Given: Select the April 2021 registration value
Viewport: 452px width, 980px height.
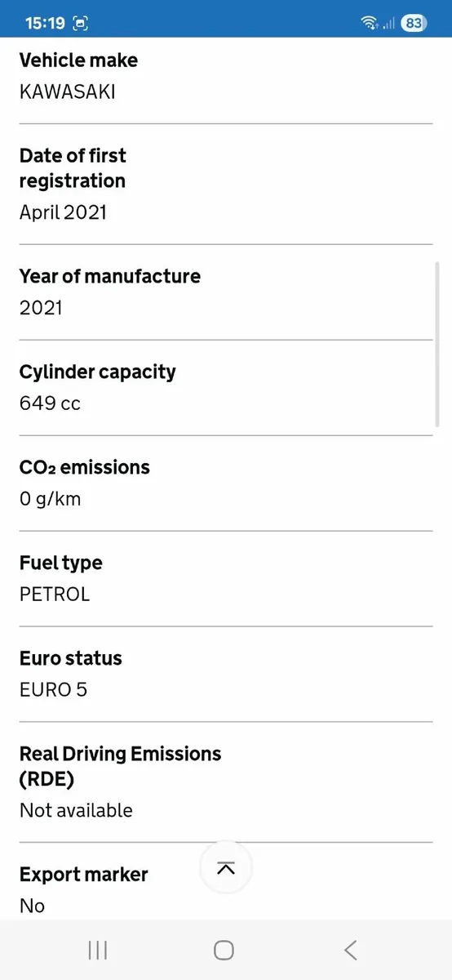Looking at the screenshot, I should point(63,212).
